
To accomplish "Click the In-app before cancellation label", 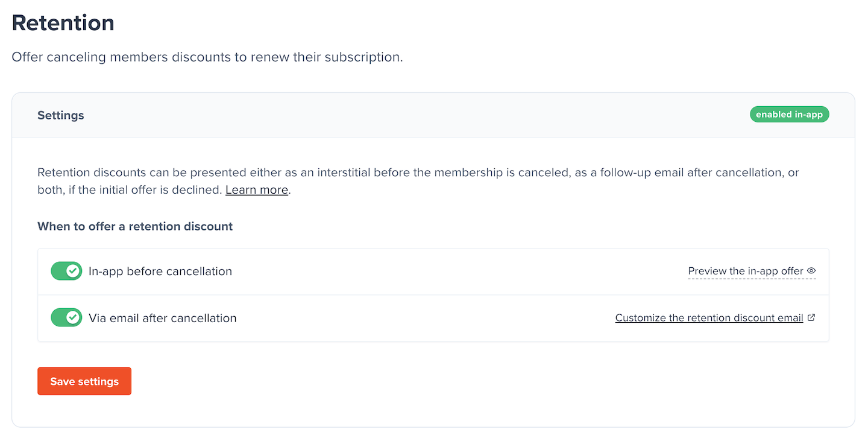I will (160, 271).
